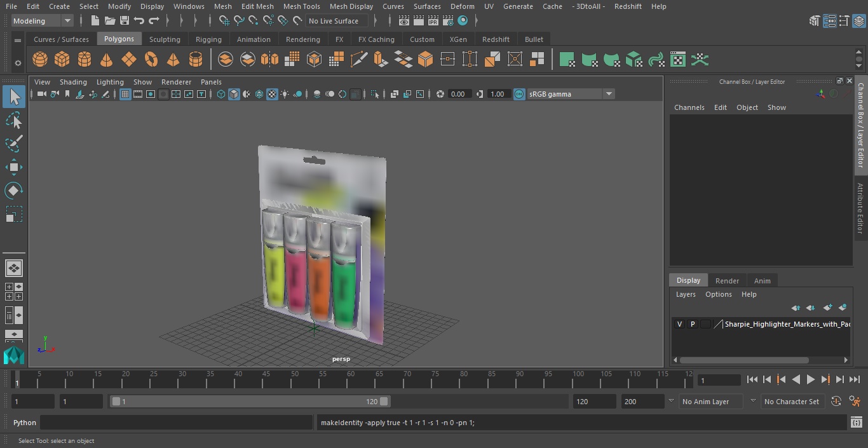Open the shelf options gear menu
Viewport: 868px width, 448px height.
click(18, 63)
